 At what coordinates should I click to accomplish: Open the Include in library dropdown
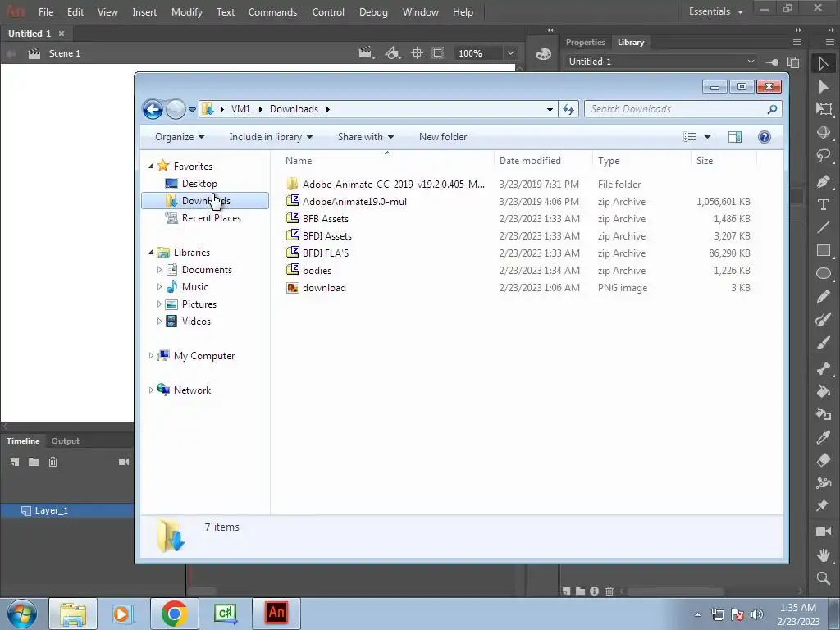(x=271, y=137)
